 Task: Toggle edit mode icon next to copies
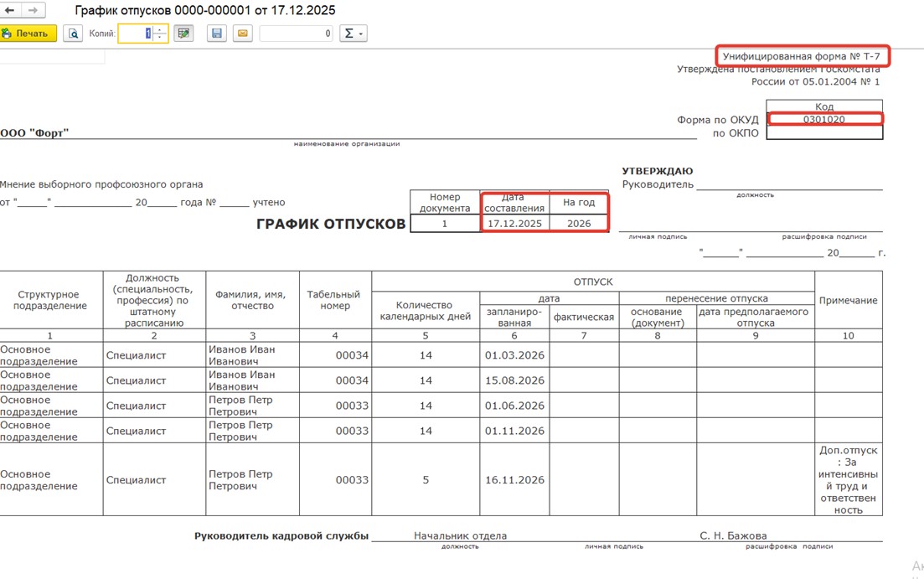point(183,34)
